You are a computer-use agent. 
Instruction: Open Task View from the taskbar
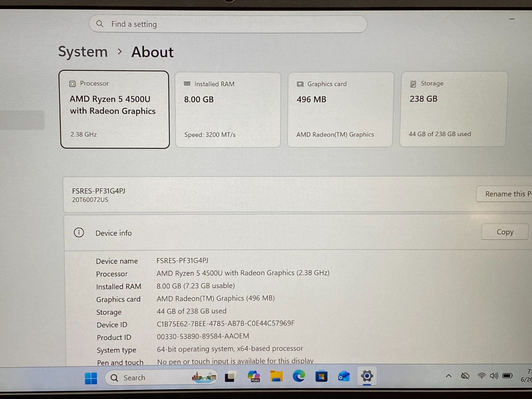(x=230, y=377)
